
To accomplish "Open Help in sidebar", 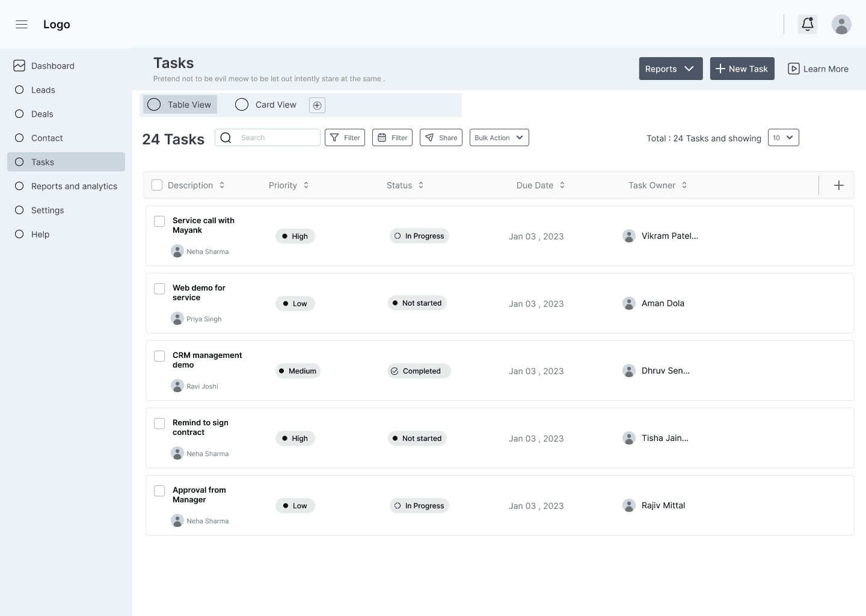I will [66, 234].
